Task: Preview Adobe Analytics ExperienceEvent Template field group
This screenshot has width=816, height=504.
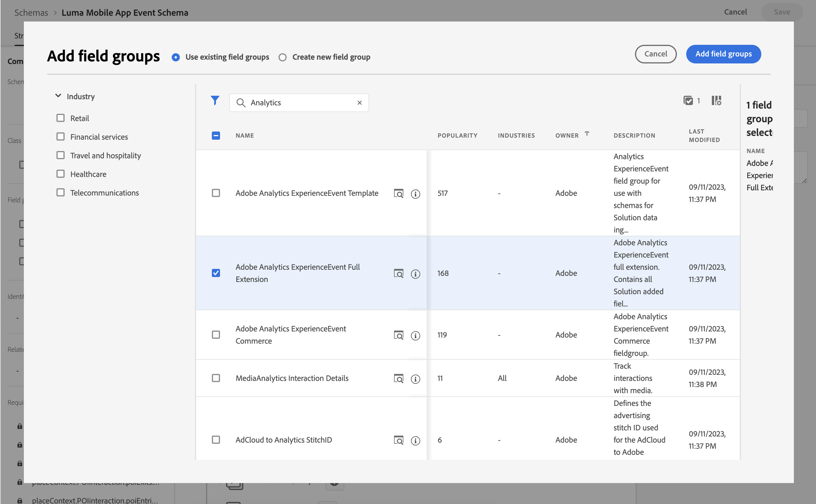Action: [398, 193]
